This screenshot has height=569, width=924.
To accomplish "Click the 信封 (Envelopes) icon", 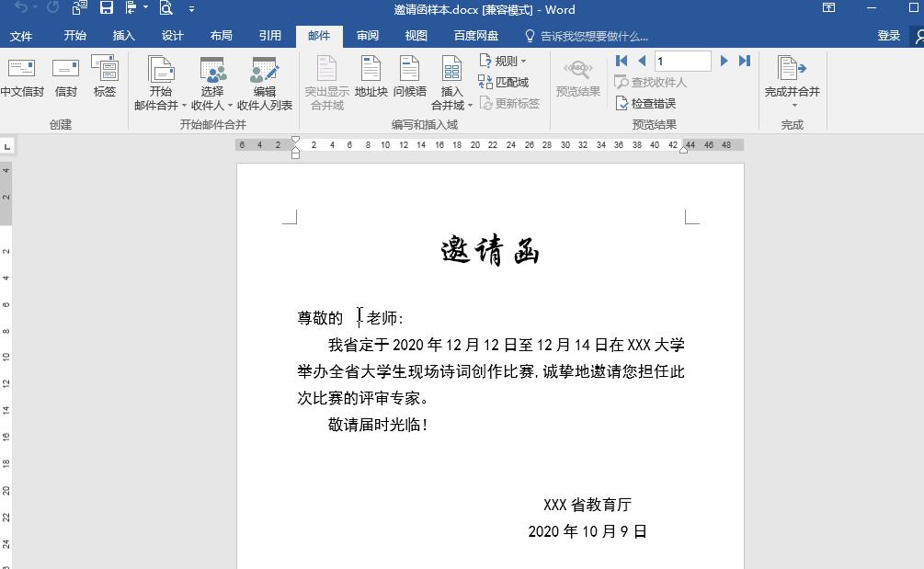I will pyautogui.click(x=64, y=78).
